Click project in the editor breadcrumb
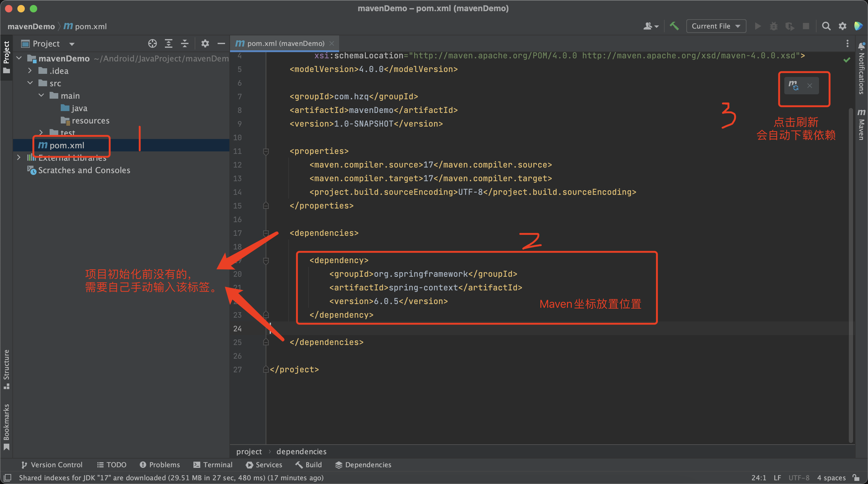 click(249, 451)
